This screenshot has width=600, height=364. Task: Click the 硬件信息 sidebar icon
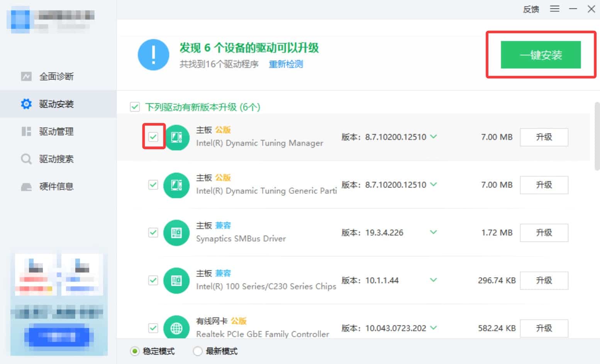[26, 187]
